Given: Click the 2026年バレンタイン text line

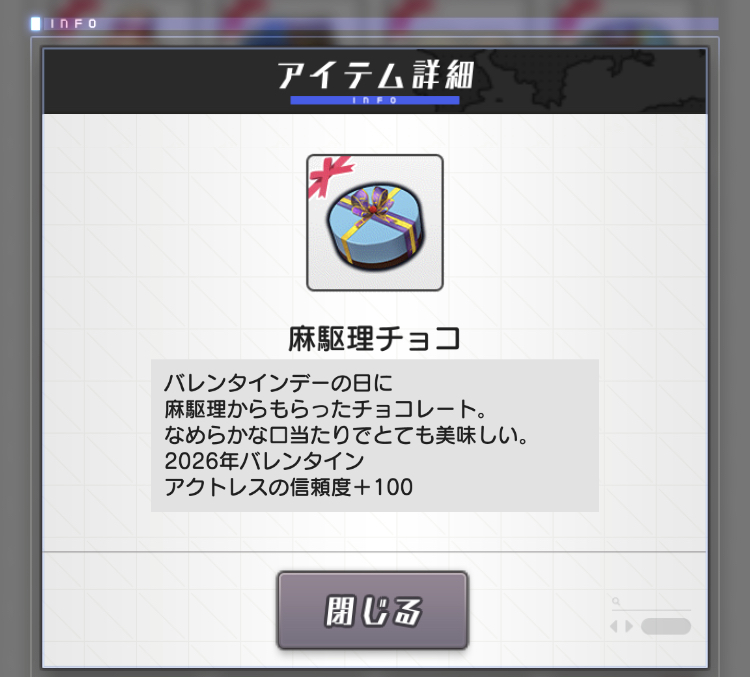Looking at the screenshot, I should [x=264, y=461].
